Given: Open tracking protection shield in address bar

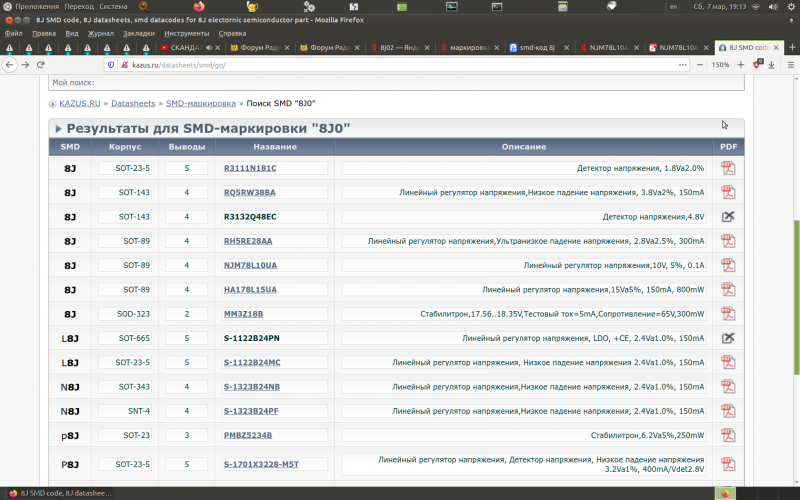Looking at the screenshot, I should pos(111,65).
